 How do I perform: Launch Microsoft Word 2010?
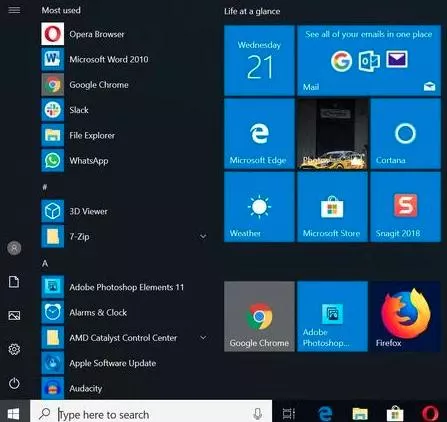[124, 59]
